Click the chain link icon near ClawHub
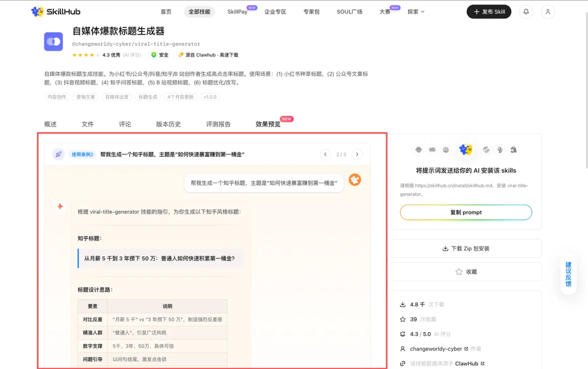This screenshot has height=369, width=588. [403, 364]
